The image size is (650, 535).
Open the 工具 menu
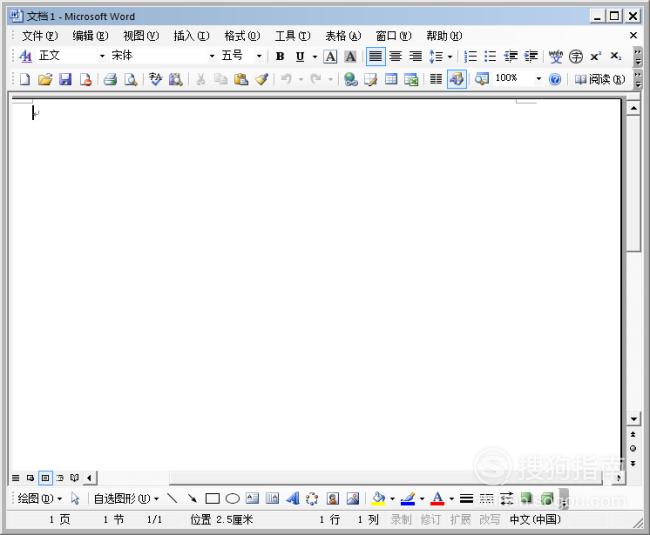tap(293, 36)
